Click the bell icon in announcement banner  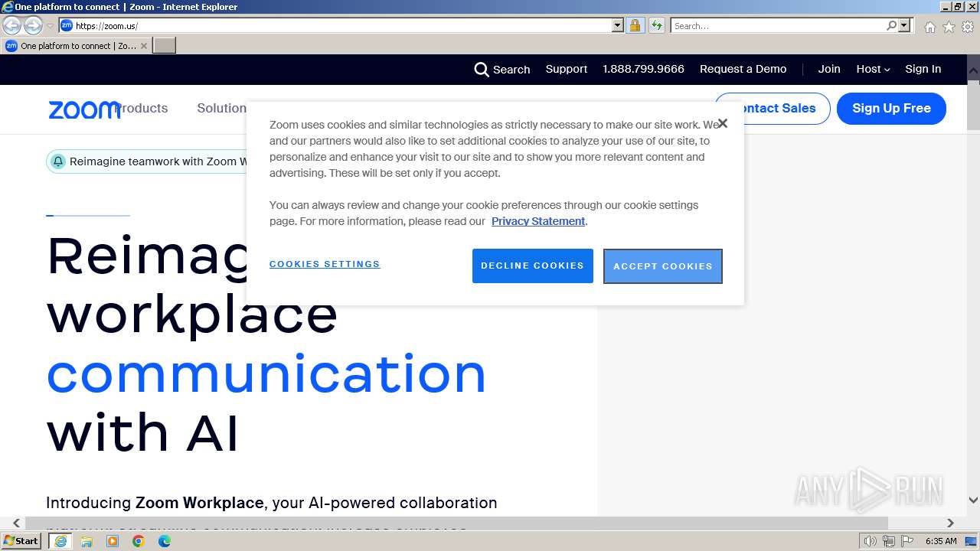(58, 161)
